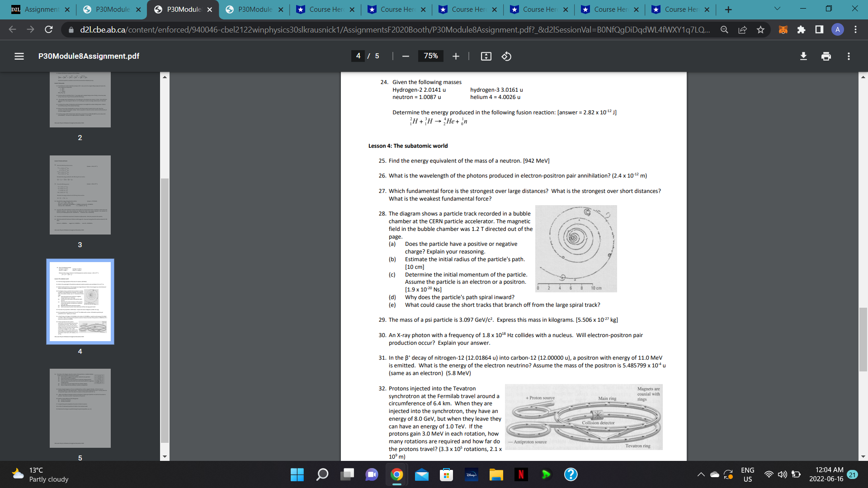
Task: Bookmark the current page with the star
Action: click(x=760, y=29)
